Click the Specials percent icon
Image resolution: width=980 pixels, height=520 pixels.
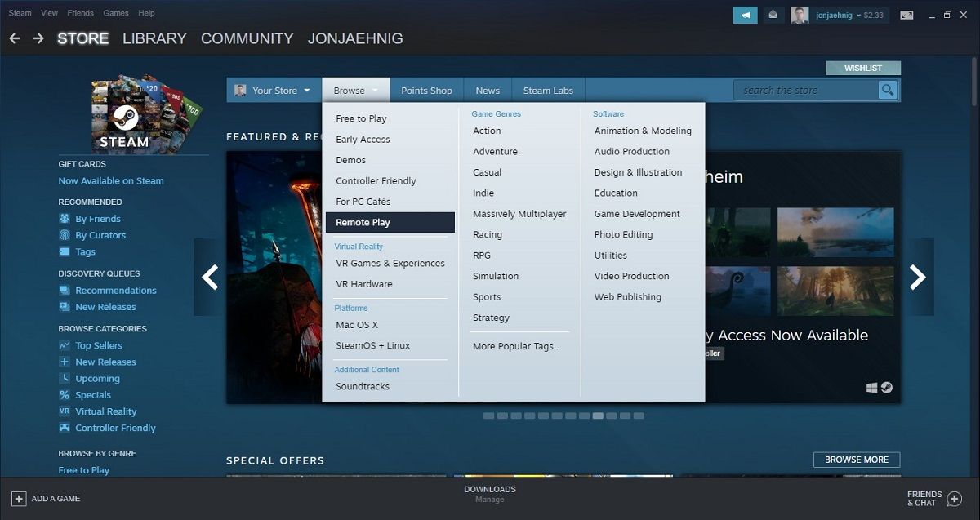coord(64,394)
